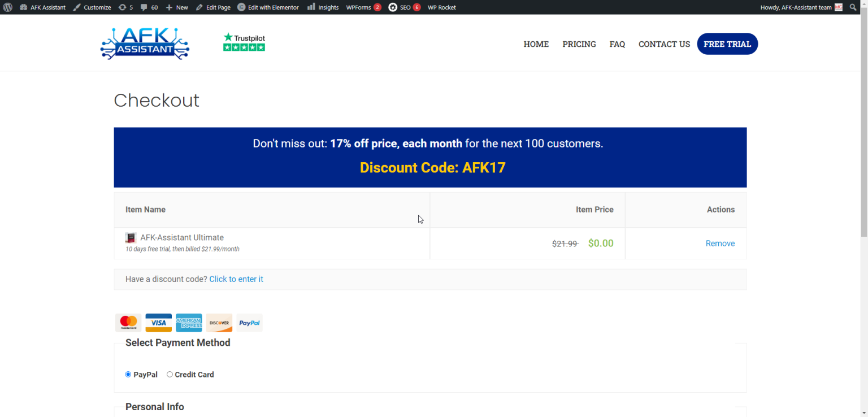Click the Visa card icon
Screen dimensions: 868x417
coord(158,323)
